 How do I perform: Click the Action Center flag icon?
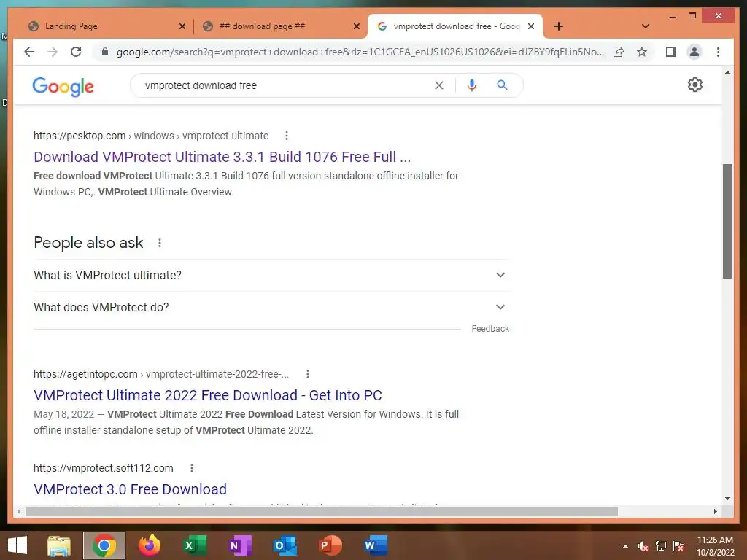(x=678, y=546)
